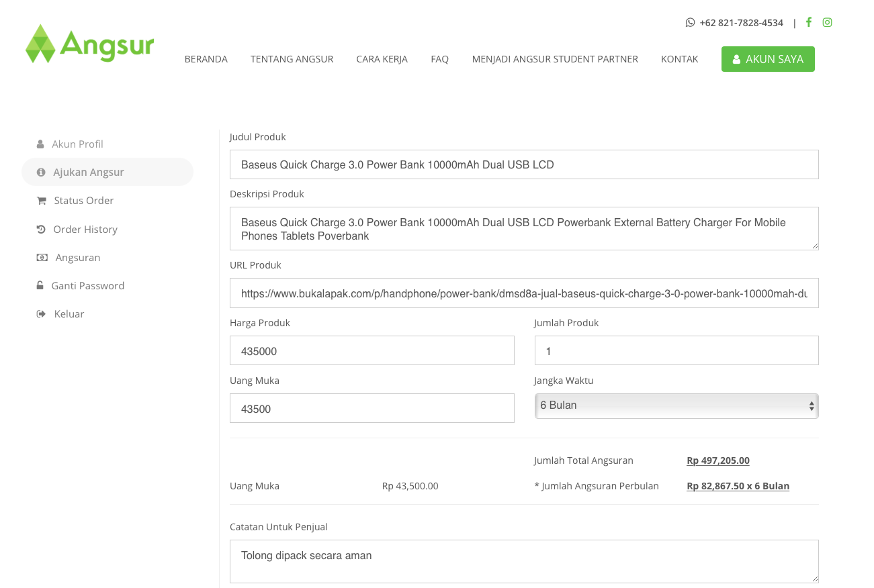Go to Cara Kerja page
Screen dimensions: 874x588
(382, 59)
